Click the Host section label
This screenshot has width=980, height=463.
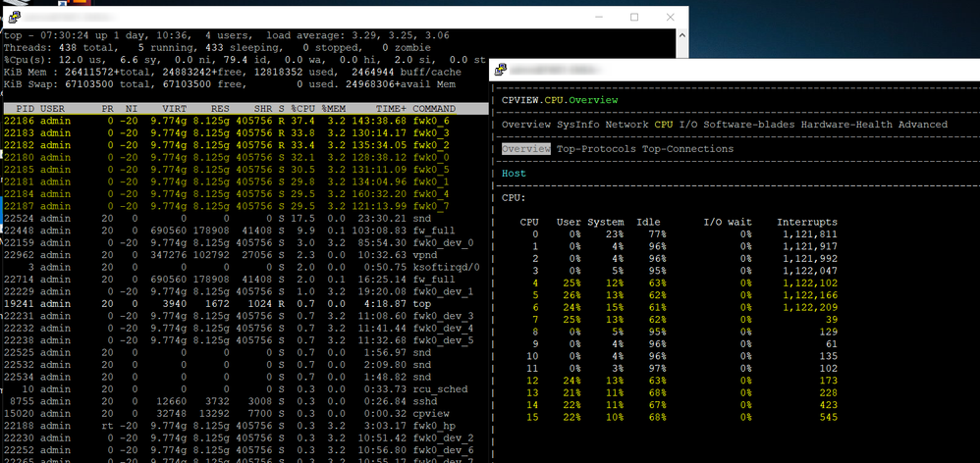514,174
